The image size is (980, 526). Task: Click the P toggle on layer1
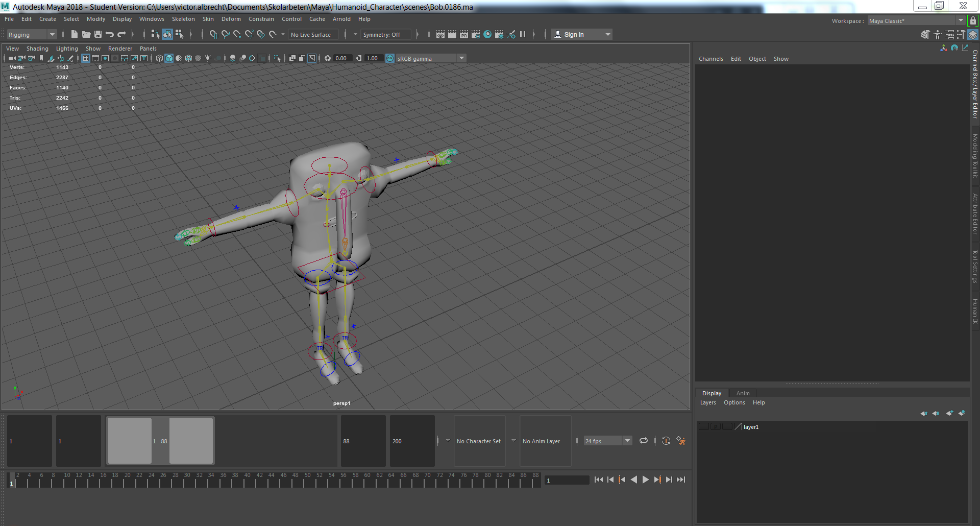[715, 426]
